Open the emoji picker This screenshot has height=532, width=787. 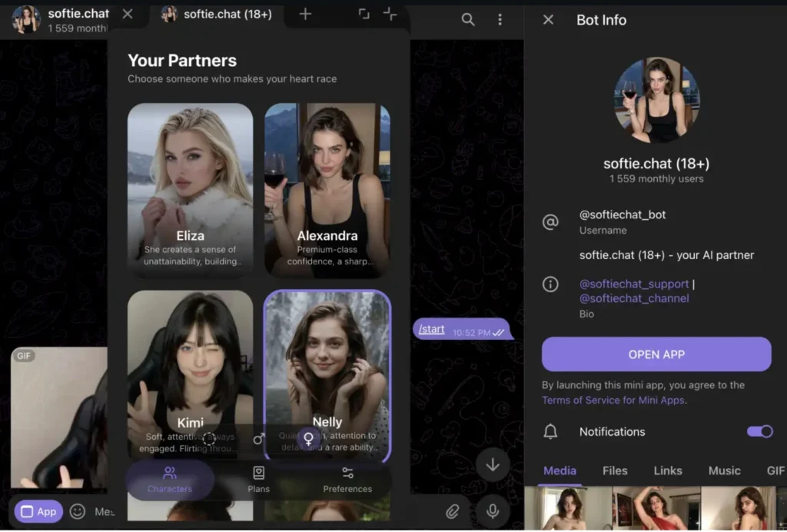pyautogui.click(x=78, y=511)
